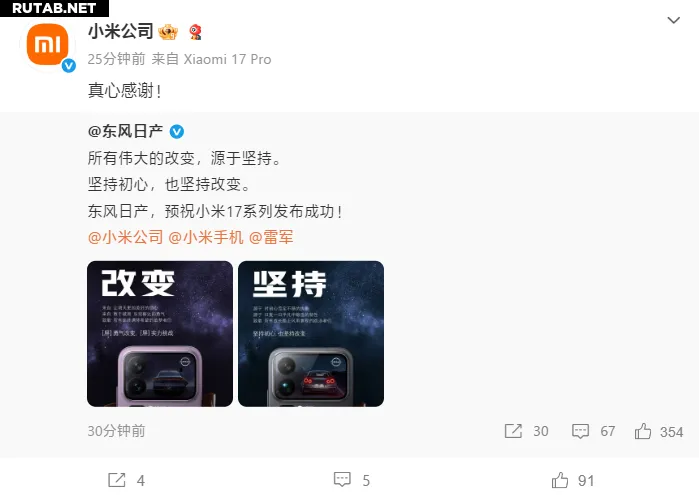Toggle like on main post with 91 likes
The height and width of the screenshot is (495, 699).
[560, 480]
